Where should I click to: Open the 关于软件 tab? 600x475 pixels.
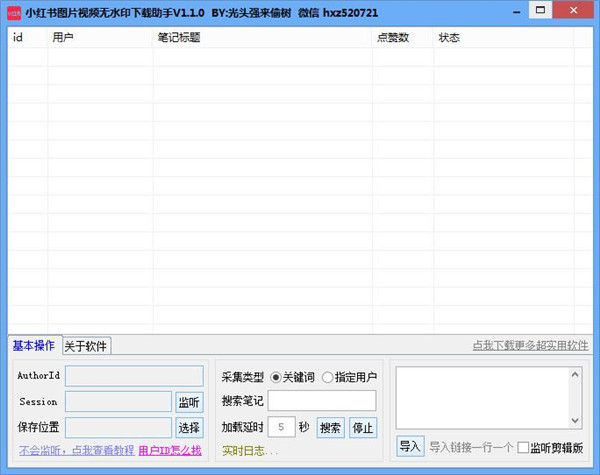[x=86, y=347]
